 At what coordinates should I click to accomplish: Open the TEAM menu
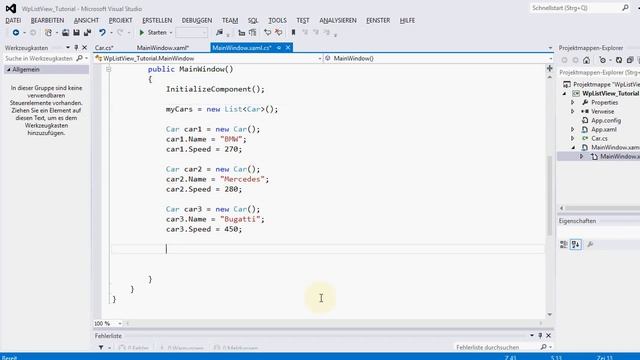click(230, 20)
